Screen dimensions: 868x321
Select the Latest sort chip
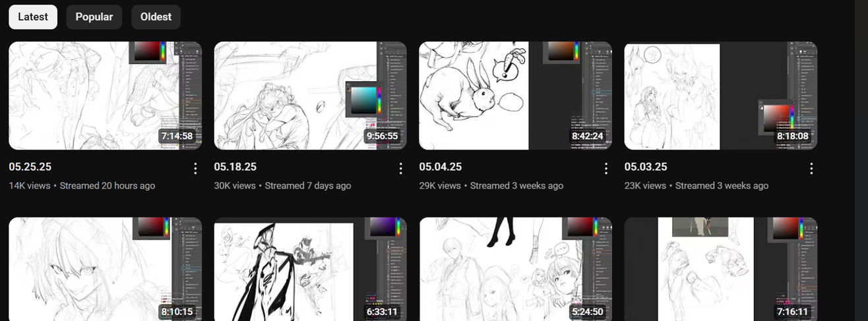(x=33, y=17)
